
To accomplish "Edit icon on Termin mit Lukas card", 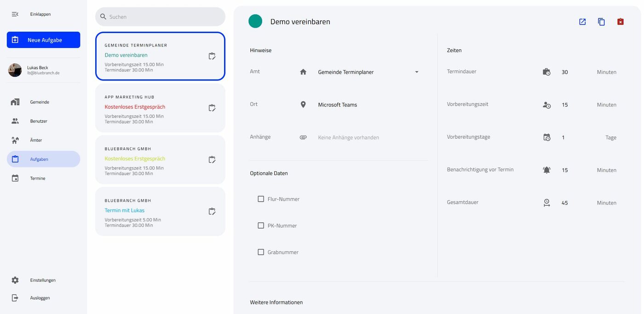I will click(212, 211).
